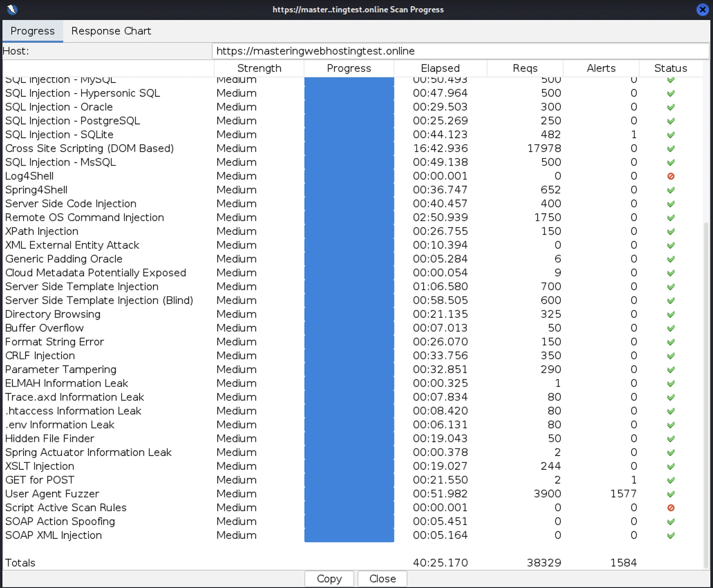Viewport: 713px width, 588px height.
Task: Click the Elapsed column header
Action: click(x=440, y=68)
